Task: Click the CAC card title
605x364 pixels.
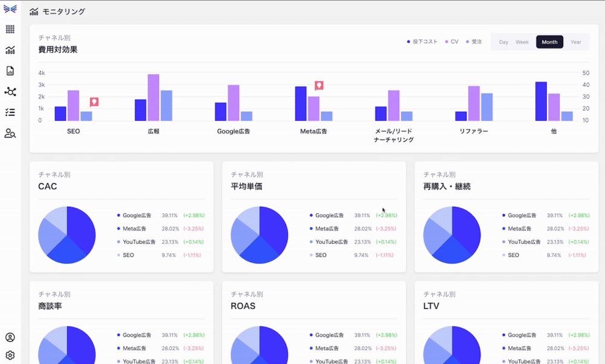Action: (x=47, y=186)
